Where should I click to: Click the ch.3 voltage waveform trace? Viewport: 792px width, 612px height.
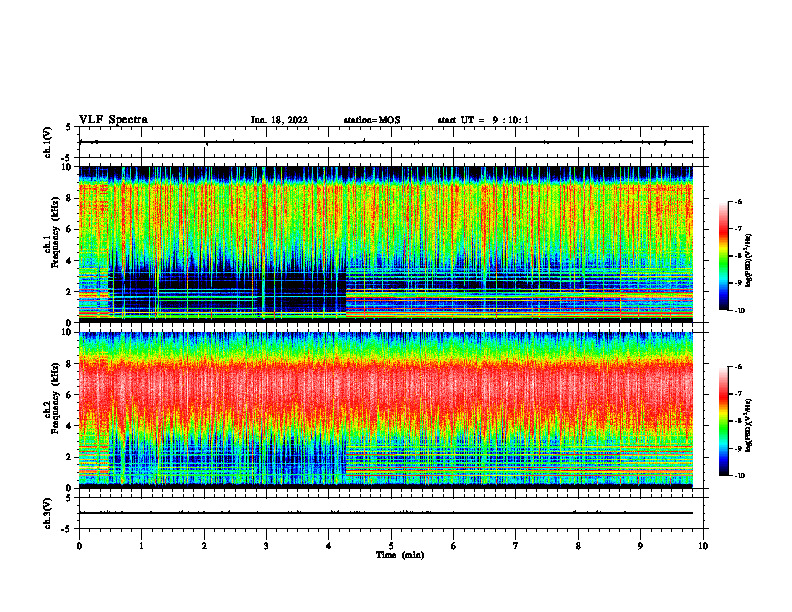pyautogui.click(x=386, y=513)
